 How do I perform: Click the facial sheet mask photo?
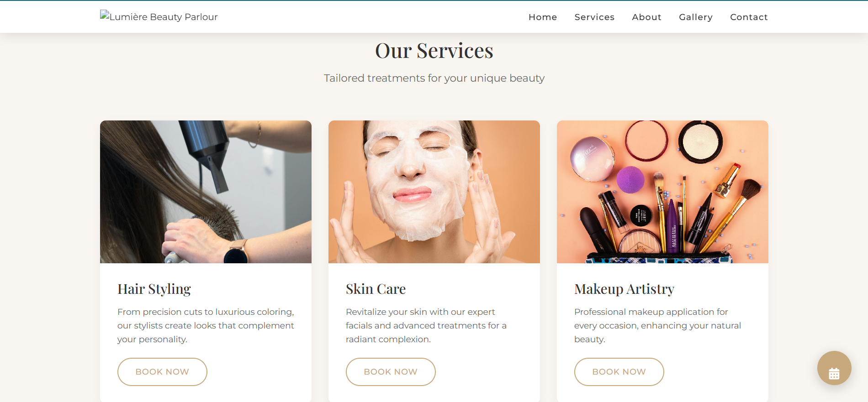434,192
